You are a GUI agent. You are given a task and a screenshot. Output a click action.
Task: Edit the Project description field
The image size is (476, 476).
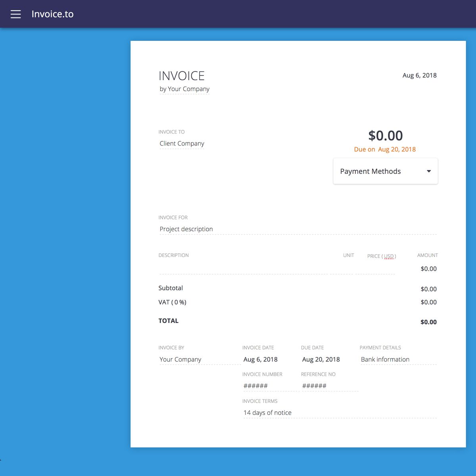(x=186, y=229)
